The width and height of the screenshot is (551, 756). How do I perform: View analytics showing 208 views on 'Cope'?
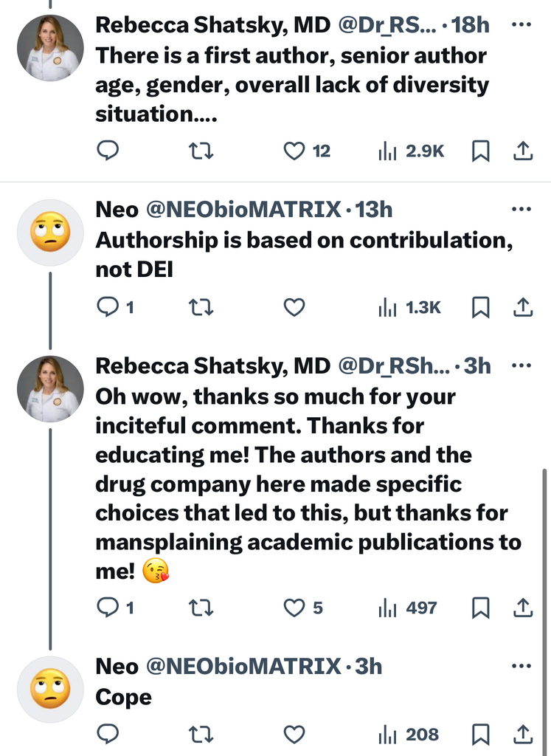(409, 735)
